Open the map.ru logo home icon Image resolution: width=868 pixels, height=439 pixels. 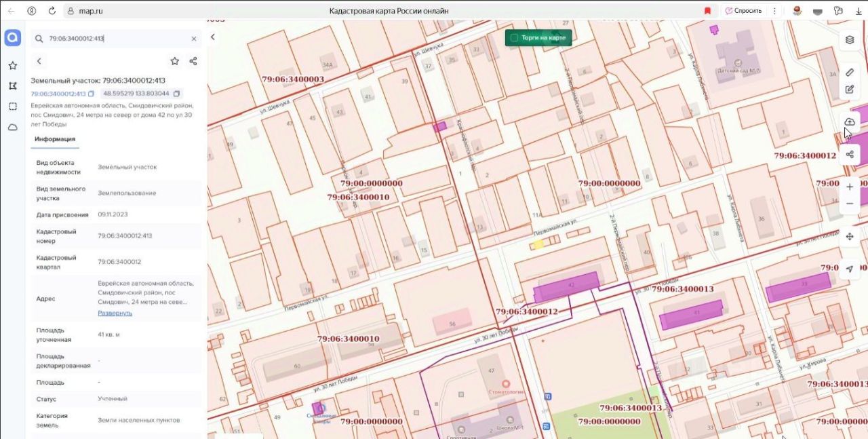tap(12, 38)
